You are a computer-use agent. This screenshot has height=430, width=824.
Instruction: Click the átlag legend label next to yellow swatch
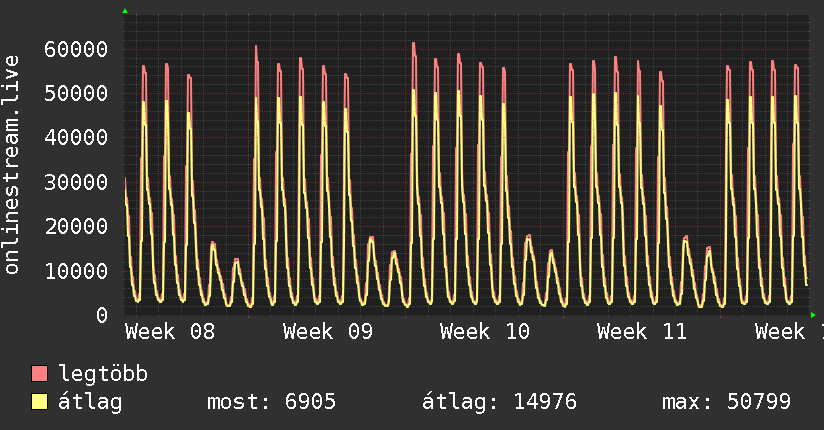point(90,402)
